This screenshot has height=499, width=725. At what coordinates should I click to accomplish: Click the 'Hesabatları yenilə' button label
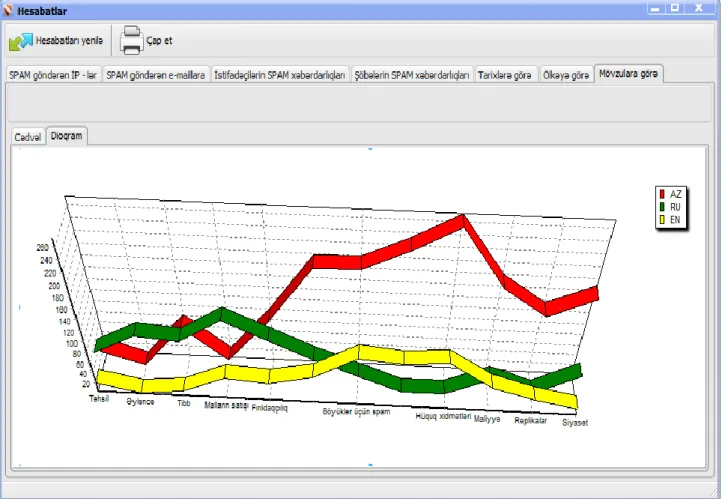pos(69,41)
